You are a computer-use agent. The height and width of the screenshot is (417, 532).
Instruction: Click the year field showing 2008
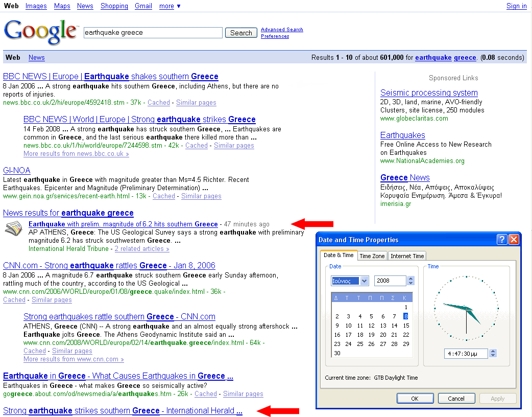(390, 281)
